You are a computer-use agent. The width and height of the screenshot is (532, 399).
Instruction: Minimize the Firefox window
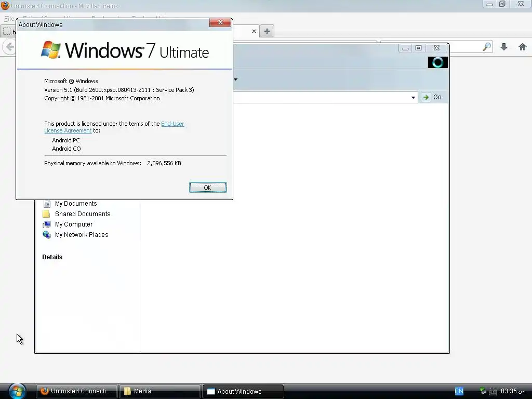(x=489, y=4)
